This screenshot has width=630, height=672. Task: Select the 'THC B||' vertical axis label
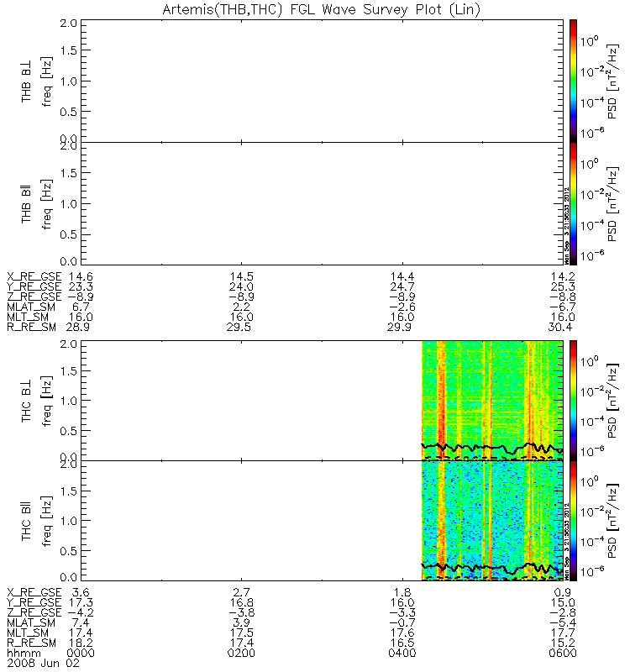click(x=26, y=521)
